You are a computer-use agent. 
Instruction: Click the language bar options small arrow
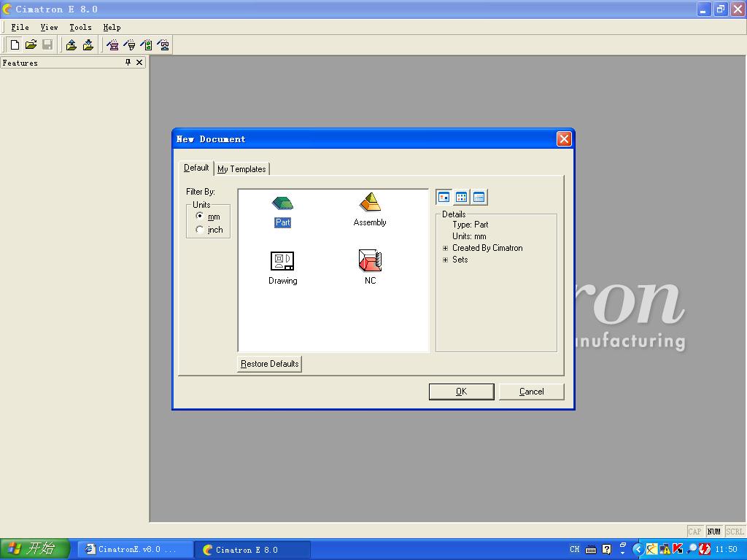623,553
